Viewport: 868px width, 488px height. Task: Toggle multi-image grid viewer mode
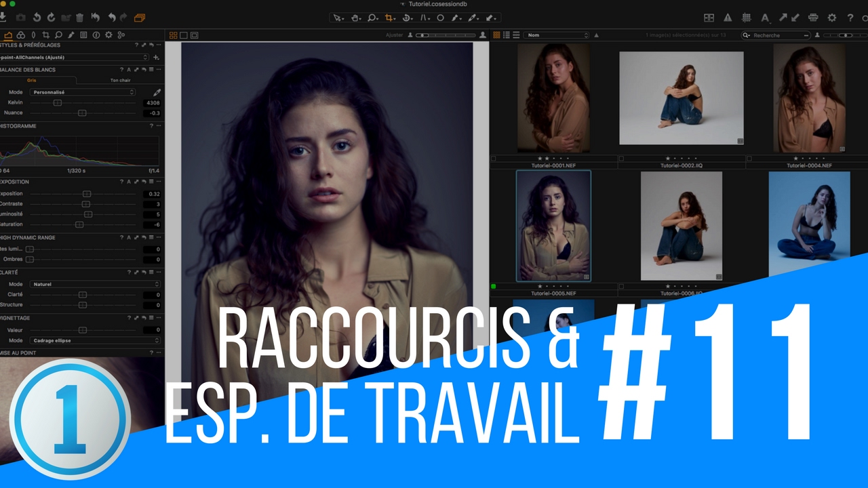(x=173, y=35)
